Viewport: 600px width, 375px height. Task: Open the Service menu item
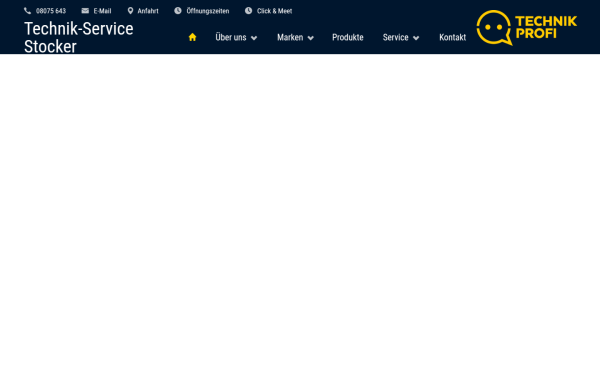click(x=395, y=38)
